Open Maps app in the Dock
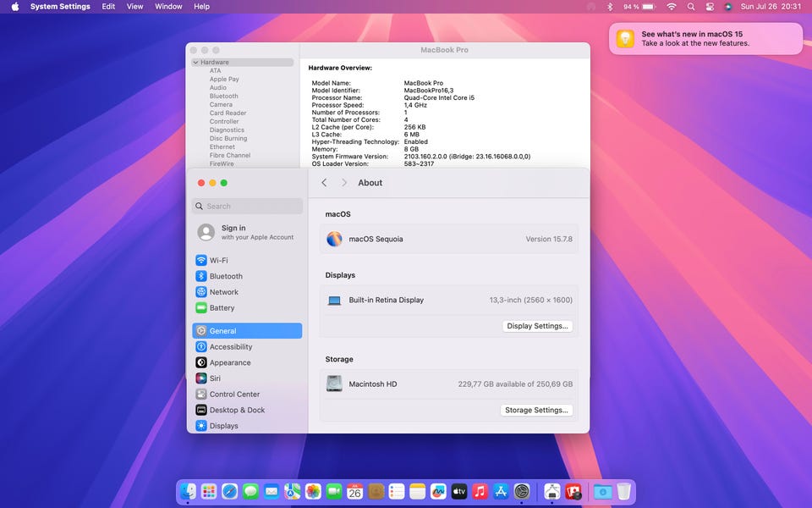Image resolution: width=812 pixels, height=508 pixels. (x=292, y=491)
